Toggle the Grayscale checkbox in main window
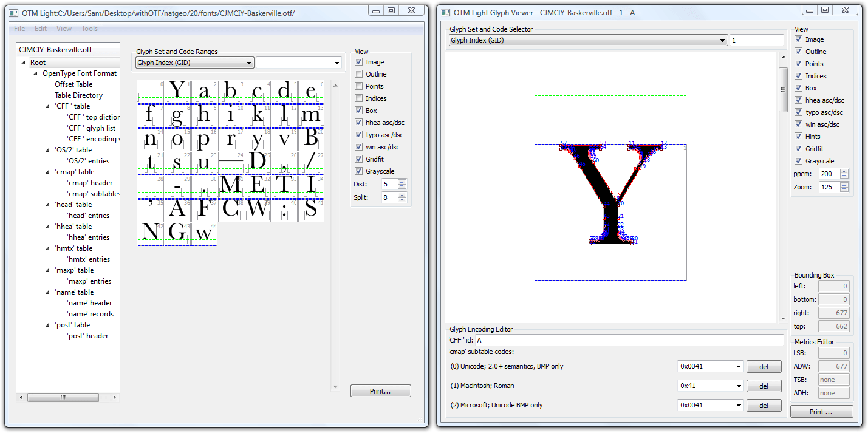Viewport: 868px width, 433px height. 359,171
